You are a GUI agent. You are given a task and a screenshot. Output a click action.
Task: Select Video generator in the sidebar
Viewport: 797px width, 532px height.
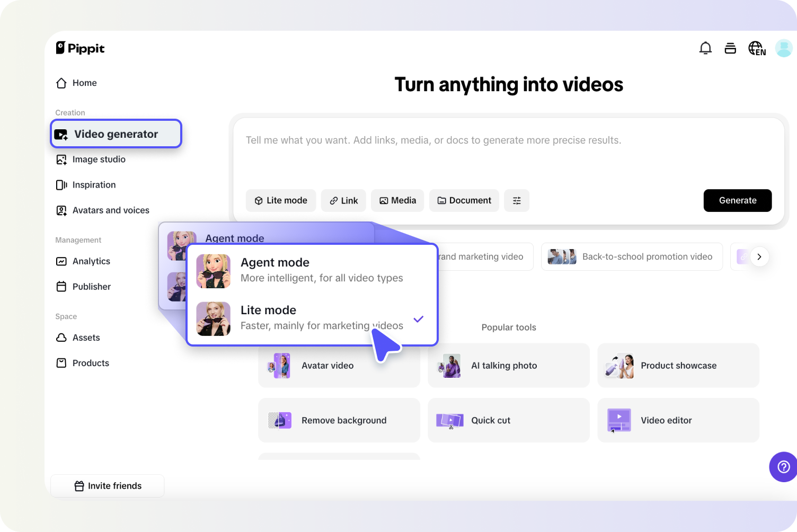tap(116, 134)
